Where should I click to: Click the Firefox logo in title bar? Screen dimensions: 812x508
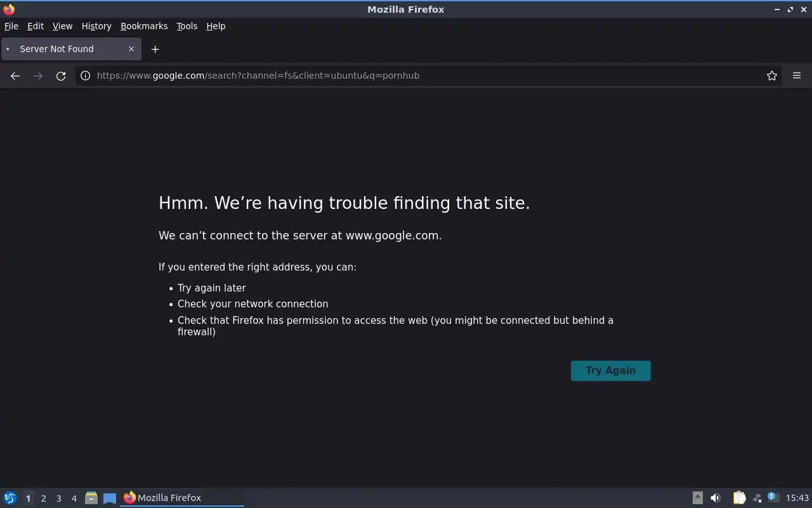coord(9,9)
